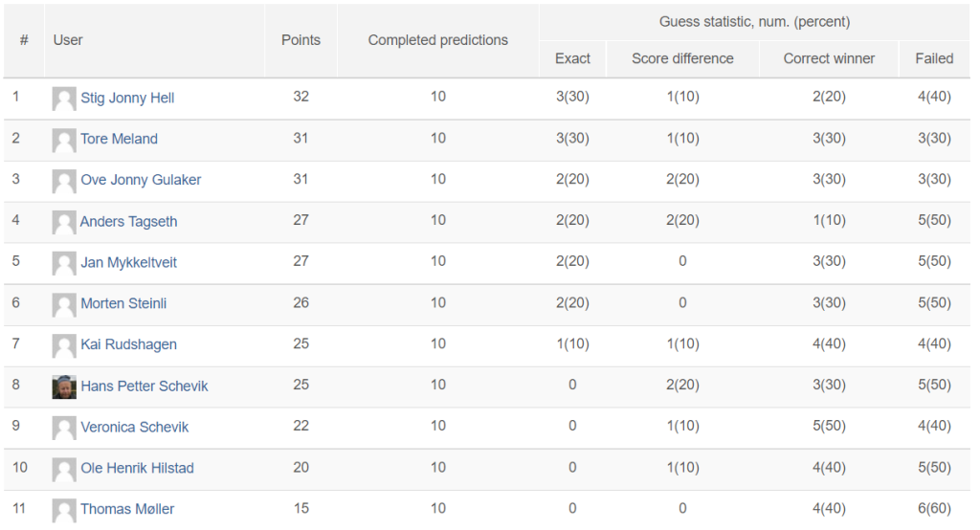Open Thomas Møller's profile link
Screen dimensions: 980x530
pyautogui.click(x=127, y=509)
